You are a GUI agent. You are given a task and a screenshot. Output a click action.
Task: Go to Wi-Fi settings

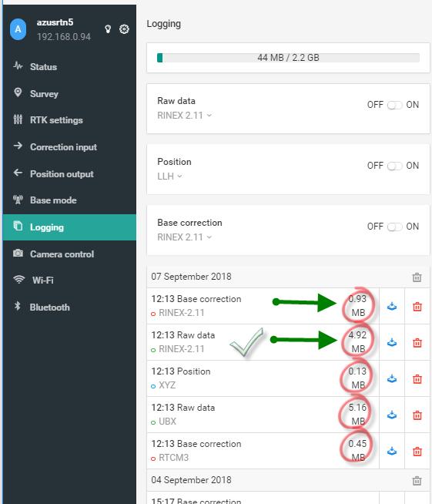[x=69, y=280]
